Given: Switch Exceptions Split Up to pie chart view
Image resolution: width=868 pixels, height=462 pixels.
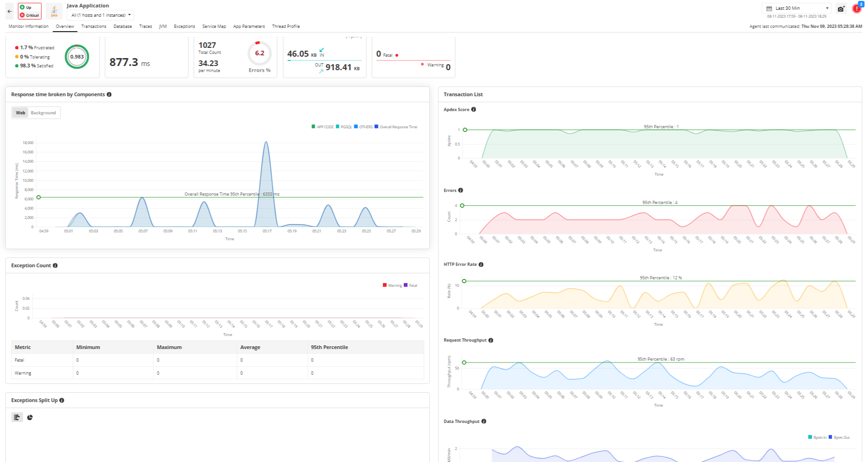Looking at the screenshot, I should 30,417.
